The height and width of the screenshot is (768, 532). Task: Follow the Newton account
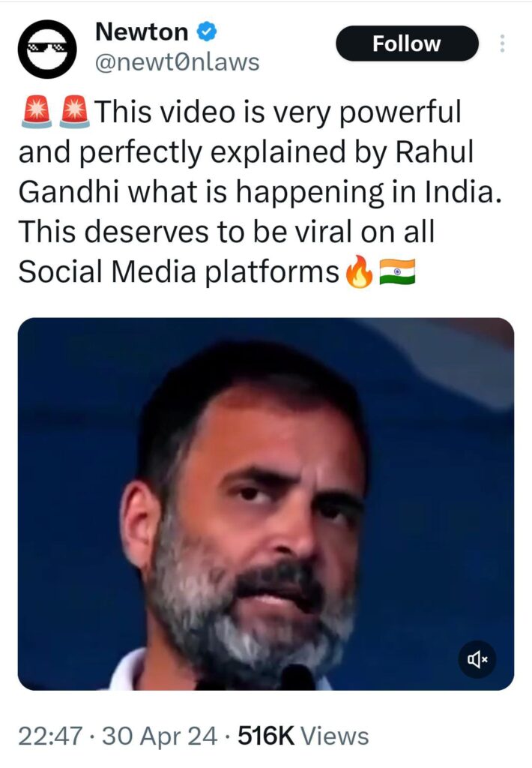(407, 43)
